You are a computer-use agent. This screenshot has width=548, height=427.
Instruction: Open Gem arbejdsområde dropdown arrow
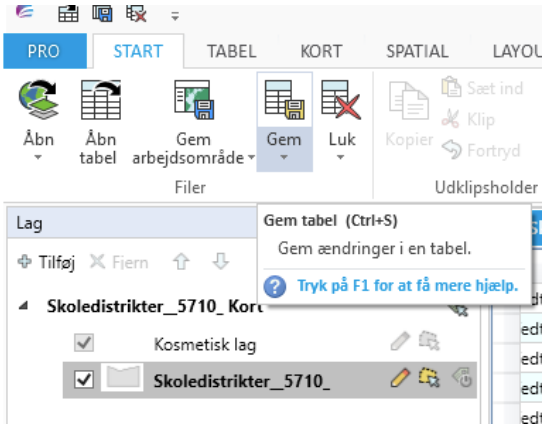251,158
